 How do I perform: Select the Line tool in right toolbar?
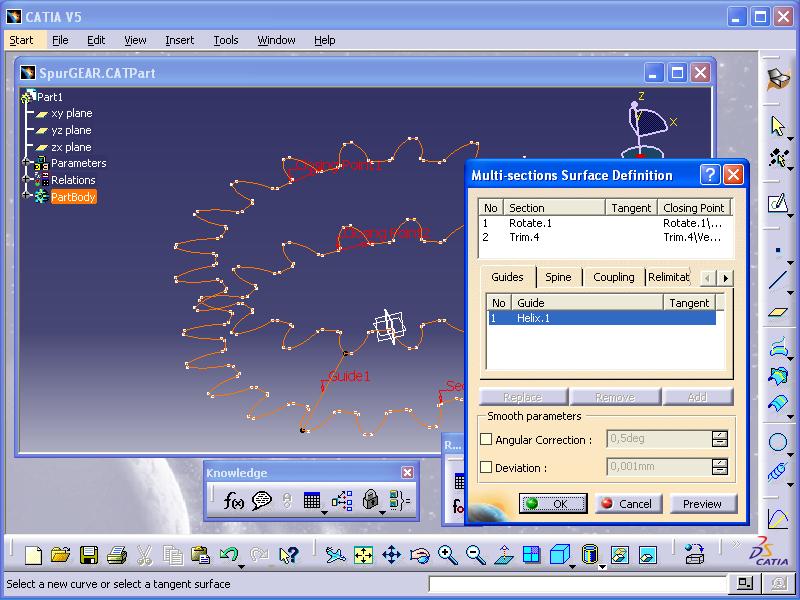[778, 281]
